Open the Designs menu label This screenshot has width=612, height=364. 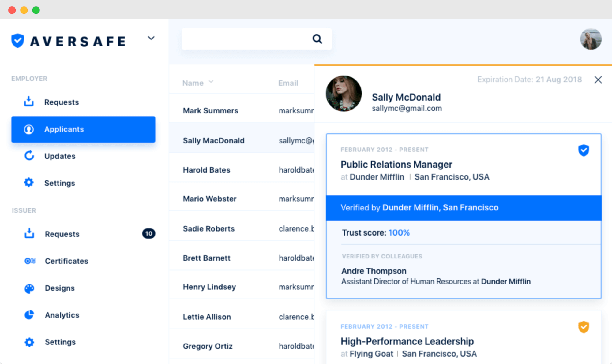(x=60, y=288)
